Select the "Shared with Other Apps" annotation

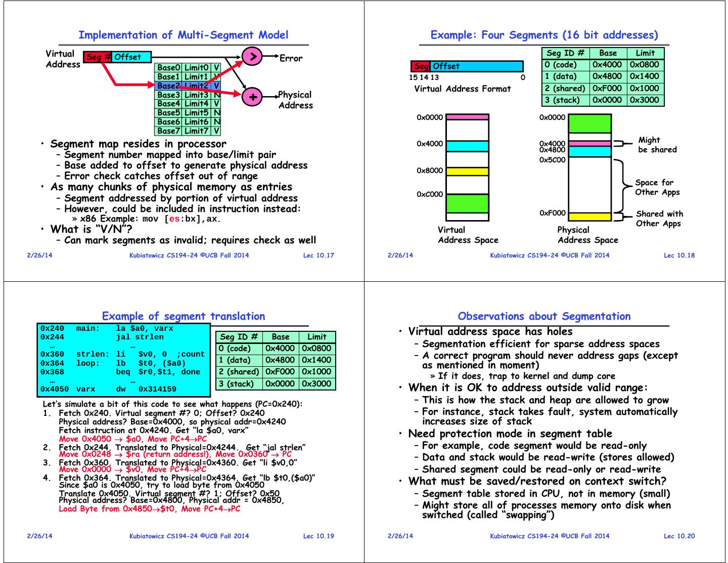click(x=659, y=219)
